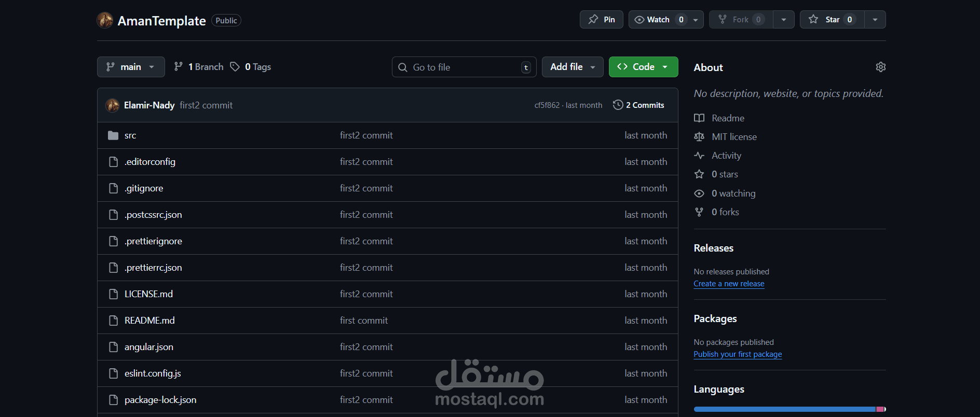
Task: View the 0 watching link
Action: [x=733, y=193]
